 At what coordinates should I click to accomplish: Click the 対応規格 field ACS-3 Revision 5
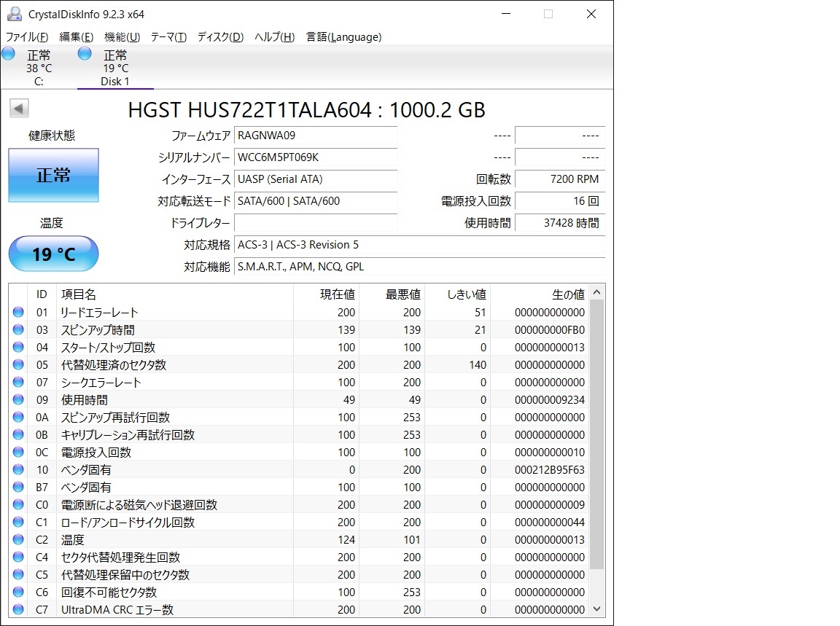420,245
